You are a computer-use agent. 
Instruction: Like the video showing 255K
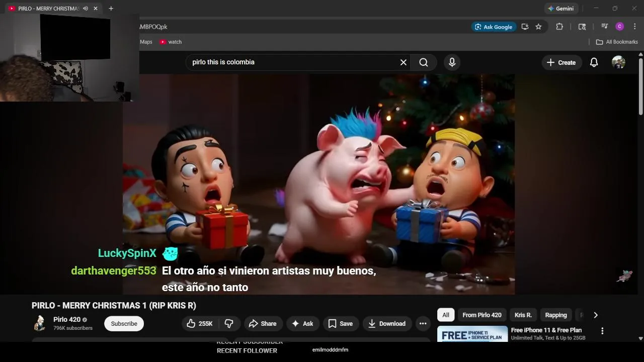click(200, 324)
